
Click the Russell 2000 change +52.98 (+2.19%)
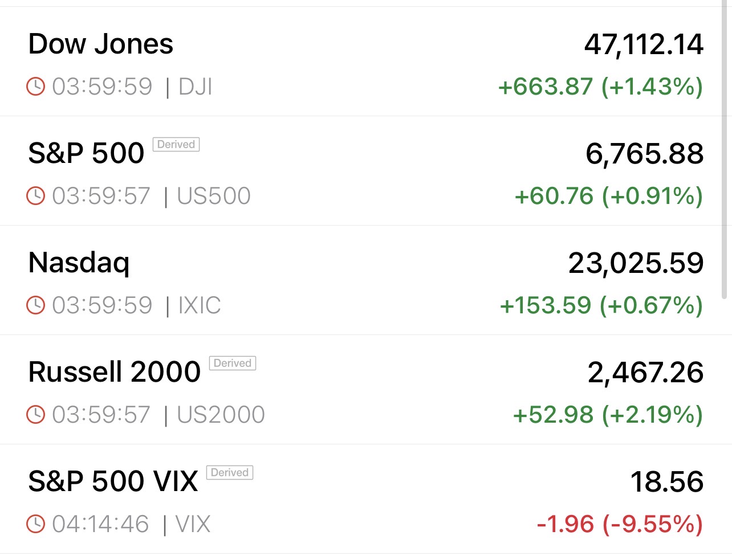point(608,415)
